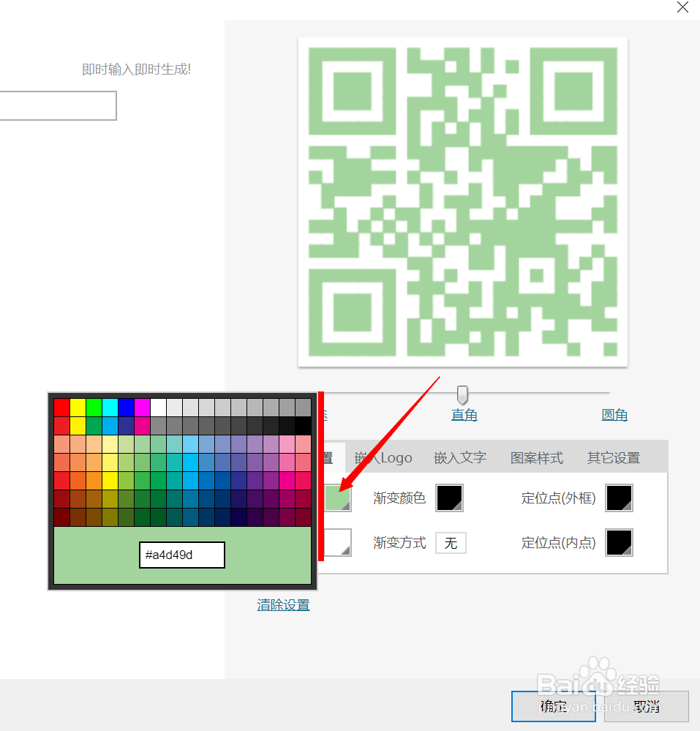
Task: Pick the pure blue swatch in palette top row
Action: [126, 408]
